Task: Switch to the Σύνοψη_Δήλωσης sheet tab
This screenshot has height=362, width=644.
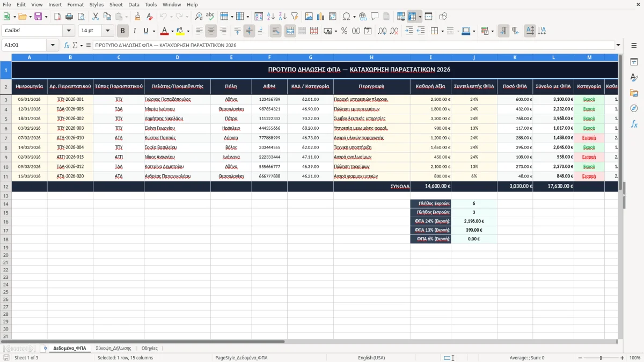Action: pos(113,348)
